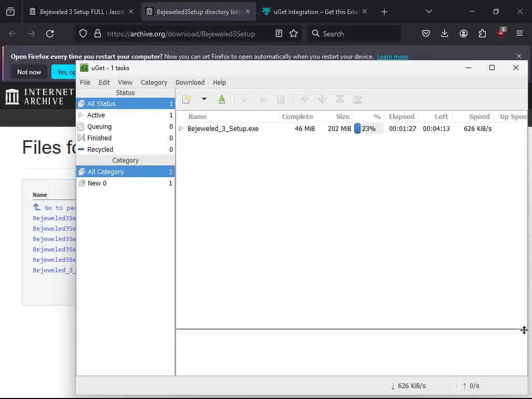Open Save to Pocket icon
This screenshot has height=399, width=532.
[x=426, y=34]
